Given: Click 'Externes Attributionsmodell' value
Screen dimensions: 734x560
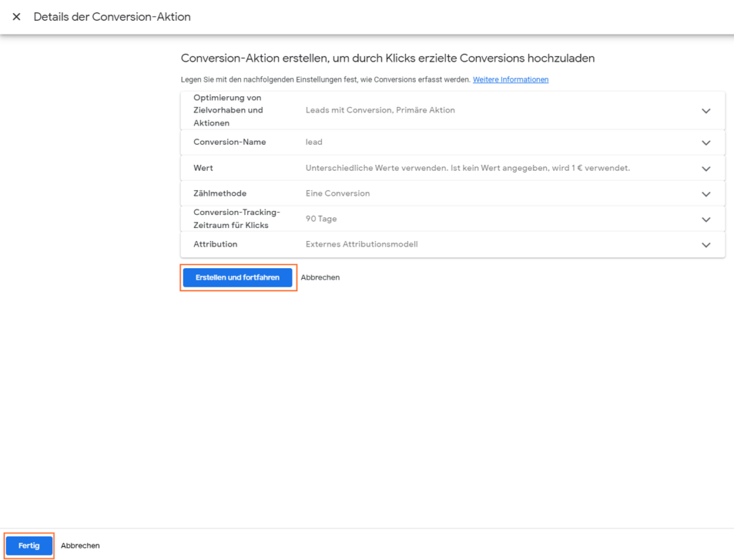Looking at the screenshot, I should [x=361, y=244].
